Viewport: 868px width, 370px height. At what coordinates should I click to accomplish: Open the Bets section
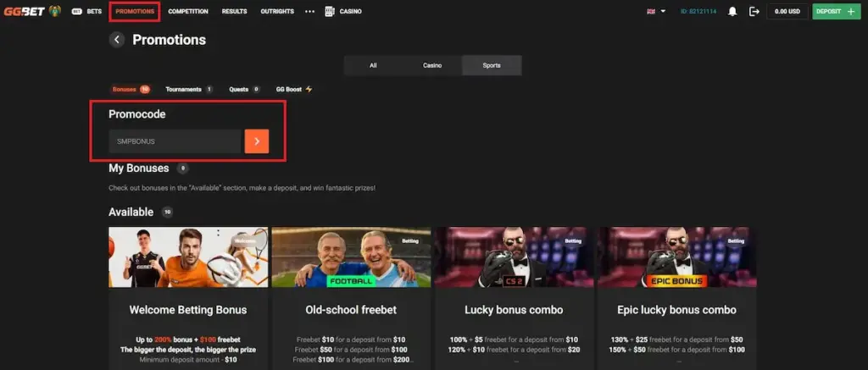(x=87, y=11)
